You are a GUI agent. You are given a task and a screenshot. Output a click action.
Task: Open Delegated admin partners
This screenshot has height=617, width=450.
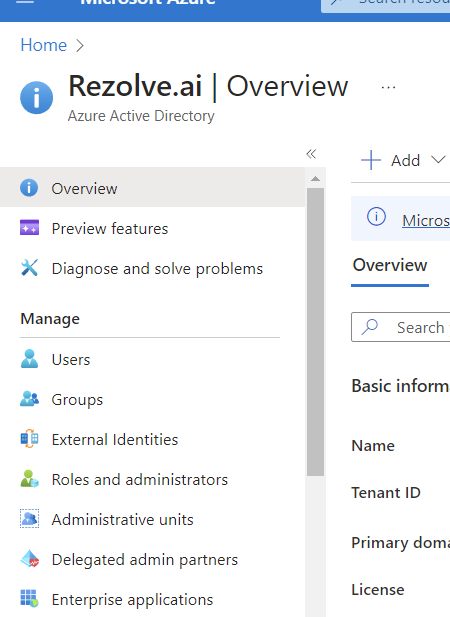click(152, 559)
